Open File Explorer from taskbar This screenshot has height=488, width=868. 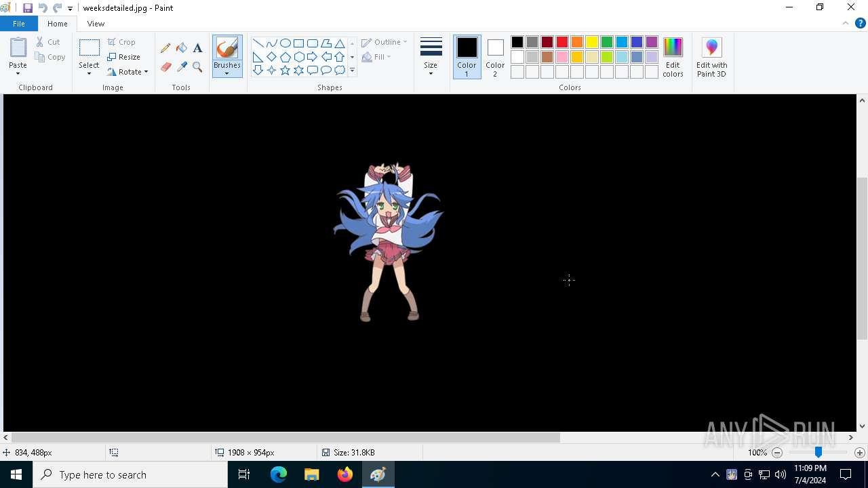pyautogui.click(x=312, y=474)
